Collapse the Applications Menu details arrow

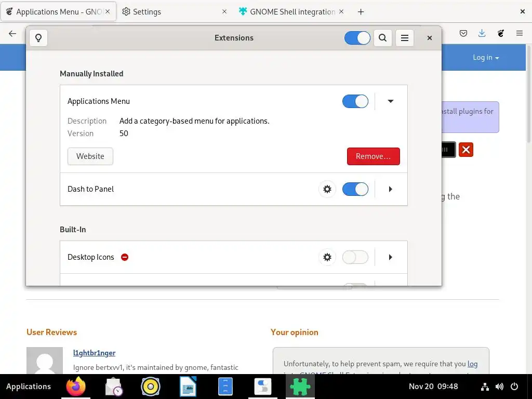tap(391, 101)
